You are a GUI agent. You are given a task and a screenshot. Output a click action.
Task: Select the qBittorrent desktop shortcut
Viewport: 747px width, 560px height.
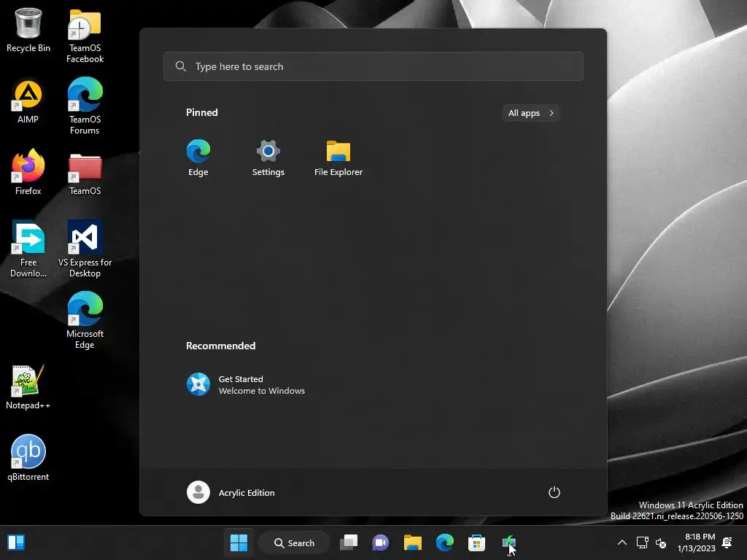(x=28, y=458)
